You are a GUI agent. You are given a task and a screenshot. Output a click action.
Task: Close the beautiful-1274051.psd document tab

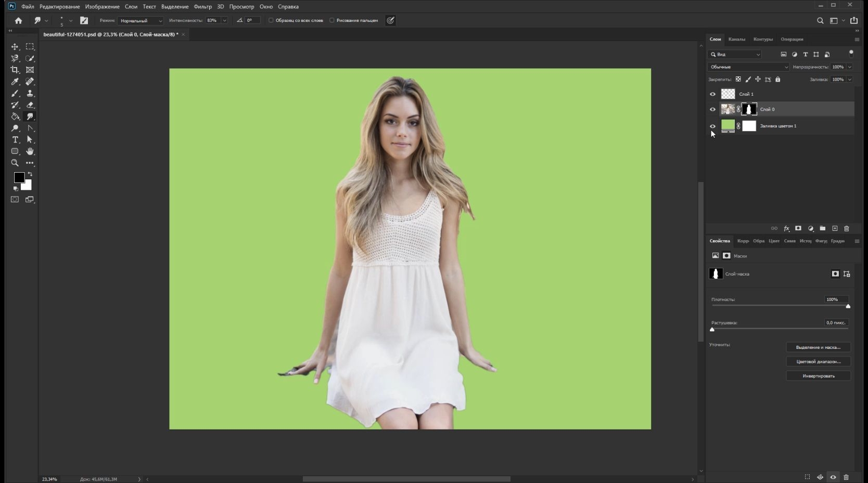(183, 34)
